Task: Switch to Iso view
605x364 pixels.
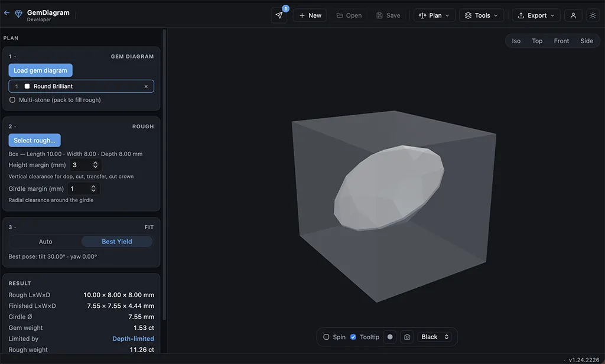Action: click(516, 41)
